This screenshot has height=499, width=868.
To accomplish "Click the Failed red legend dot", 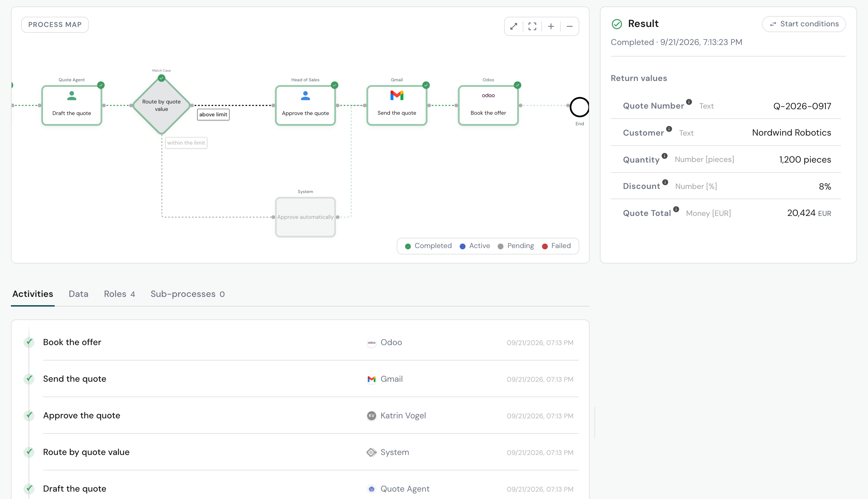I will coord(545,246).
